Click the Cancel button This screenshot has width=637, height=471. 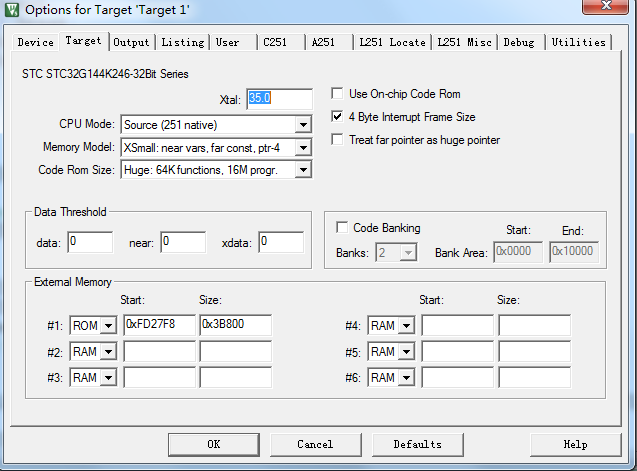[x=316, y=445]
